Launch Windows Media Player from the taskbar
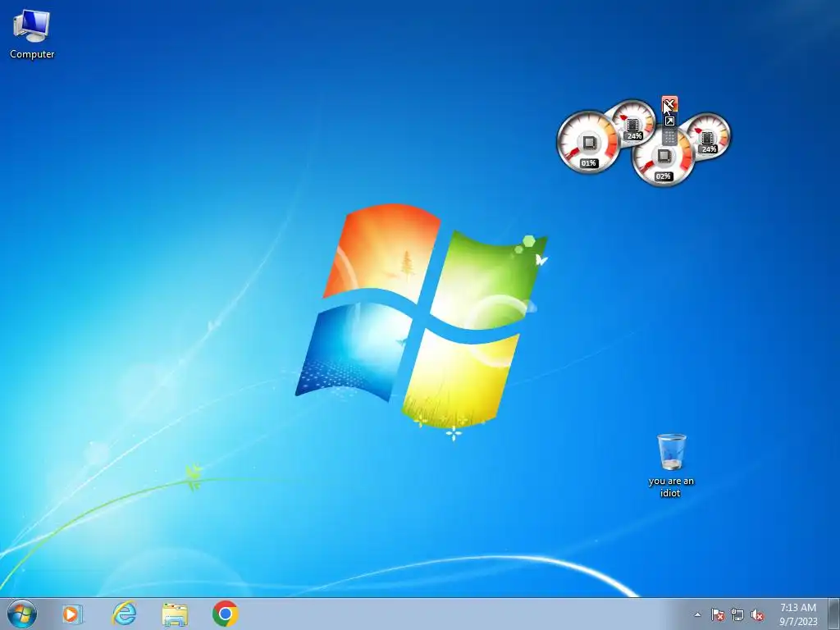The image size is (840, 630). point(72,614)
